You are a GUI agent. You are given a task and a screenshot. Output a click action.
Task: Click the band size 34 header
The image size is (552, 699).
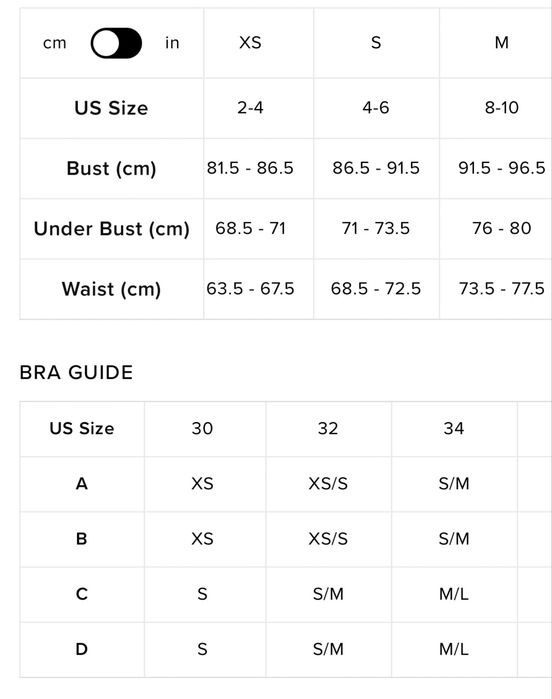pos(454,428)
